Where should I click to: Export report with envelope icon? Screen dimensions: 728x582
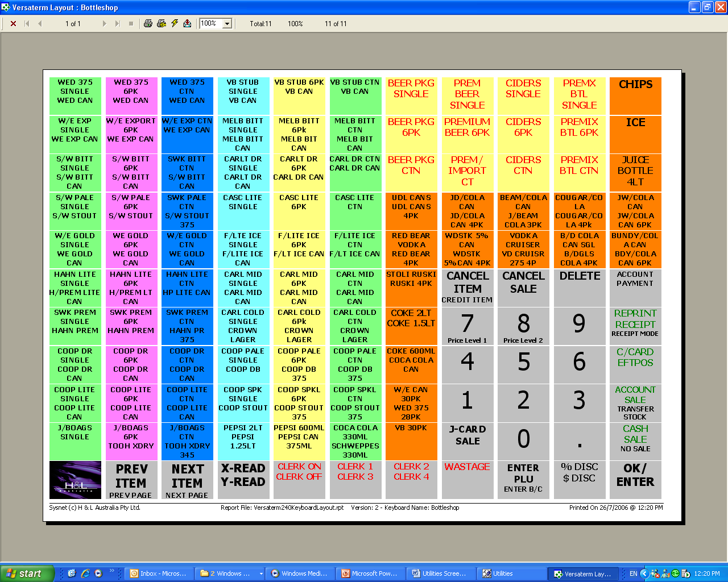187,23
